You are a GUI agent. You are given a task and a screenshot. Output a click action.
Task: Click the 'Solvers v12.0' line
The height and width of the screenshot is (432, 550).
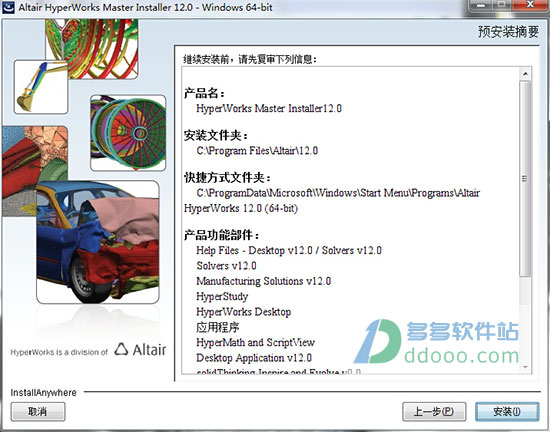tap(226, 266)
